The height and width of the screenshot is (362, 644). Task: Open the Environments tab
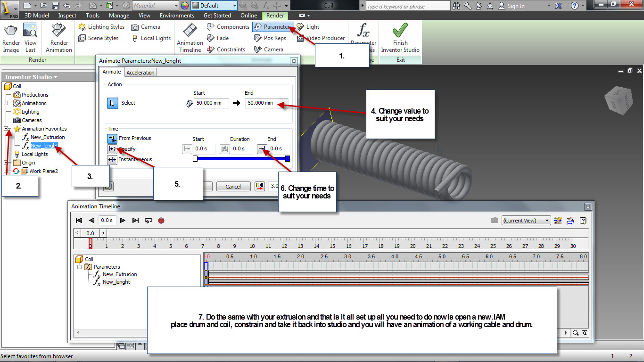click(177, 16)
